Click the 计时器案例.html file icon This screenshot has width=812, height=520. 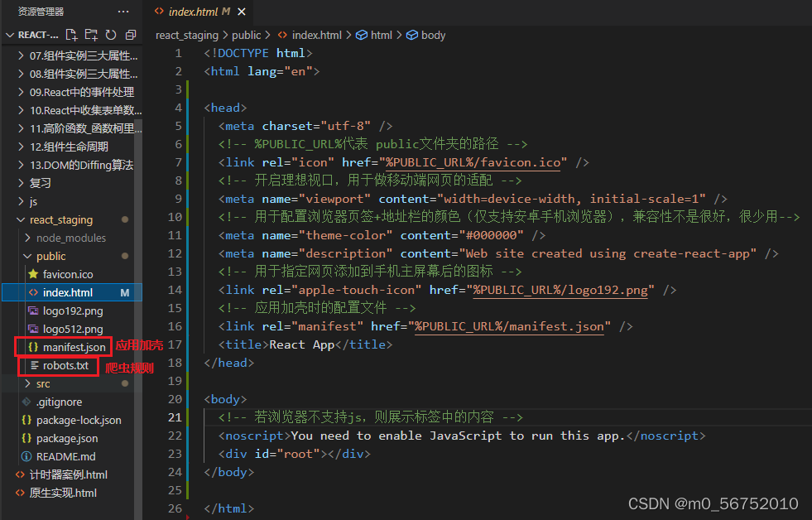(20, 474)
